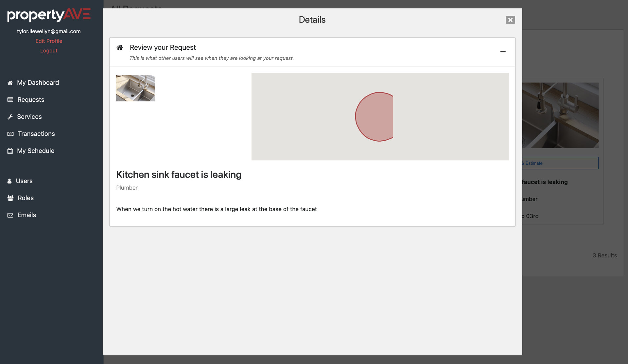This screenshot has height=364, width=628.
Task: Click the Roles sidebar icon
Action: pyautogui.click(x=10, y=198)
